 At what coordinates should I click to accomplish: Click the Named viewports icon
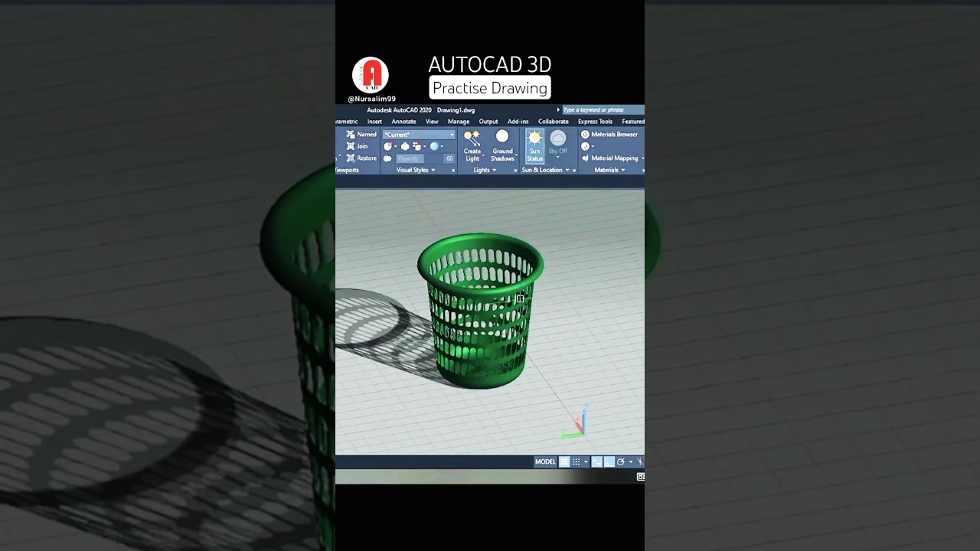(351, 134)
